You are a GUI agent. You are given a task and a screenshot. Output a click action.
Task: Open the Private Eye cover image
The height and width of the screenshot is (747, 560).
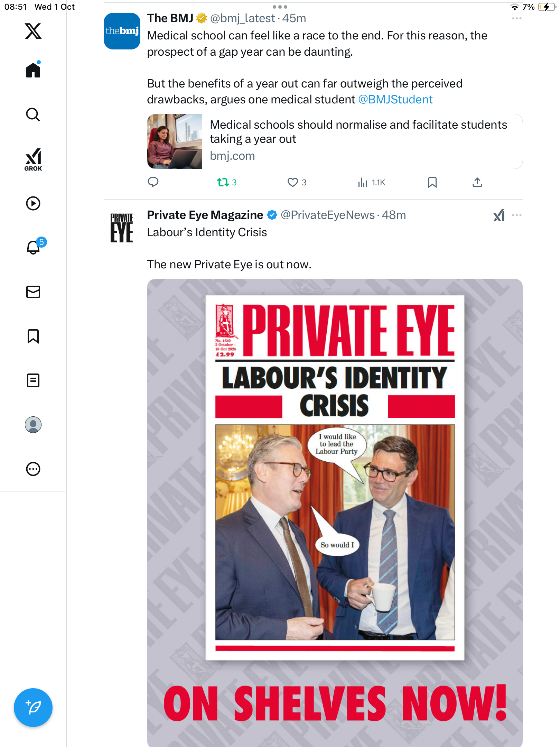tap(335, 512)
